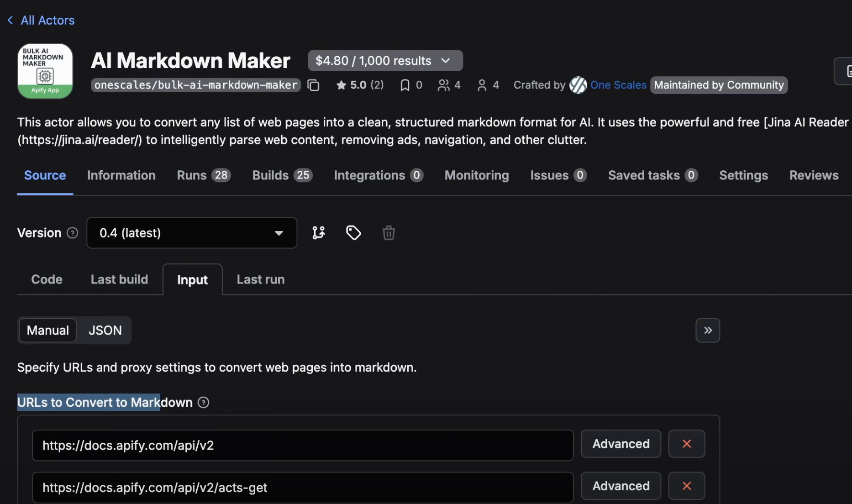Remove the acts-get URL entry
The image size is (852, 504).
point(686,486)
